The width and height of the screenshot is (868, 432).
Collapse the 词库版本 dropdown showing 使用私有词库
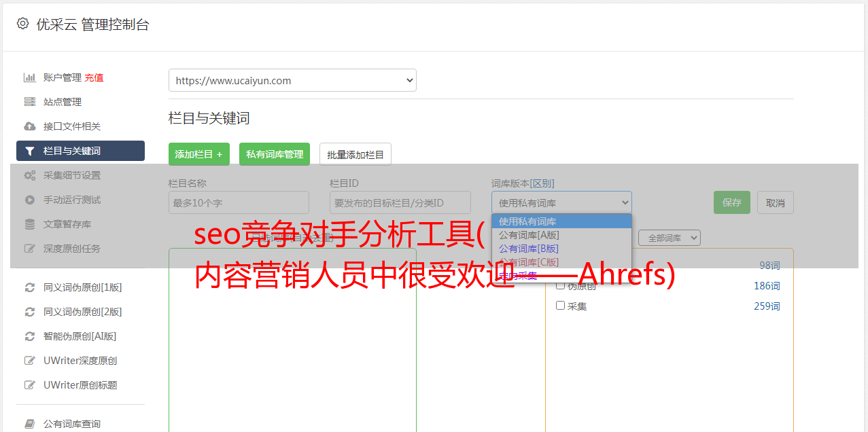click(x=561, y=202)
